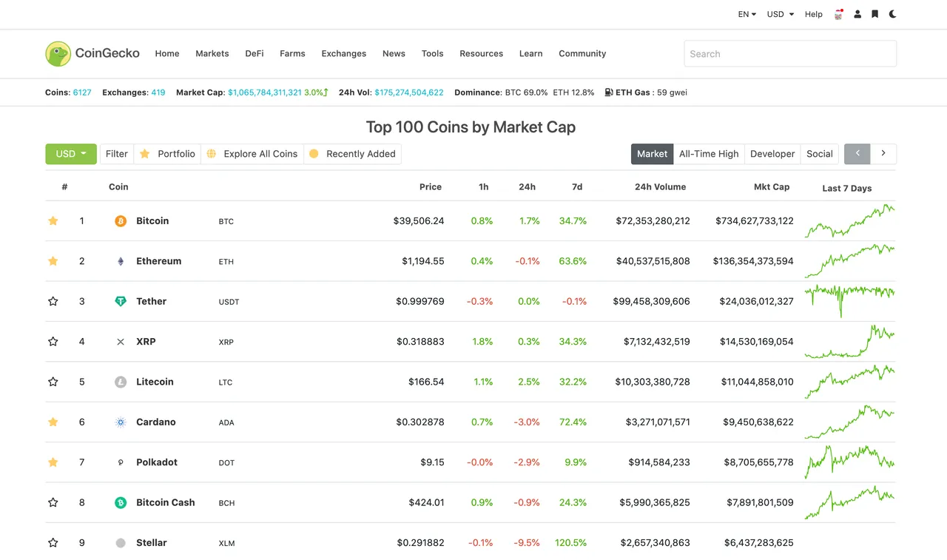Click the CoinGecko gecko logo
This screenshot has width=947, height=560.
(58, 53)
